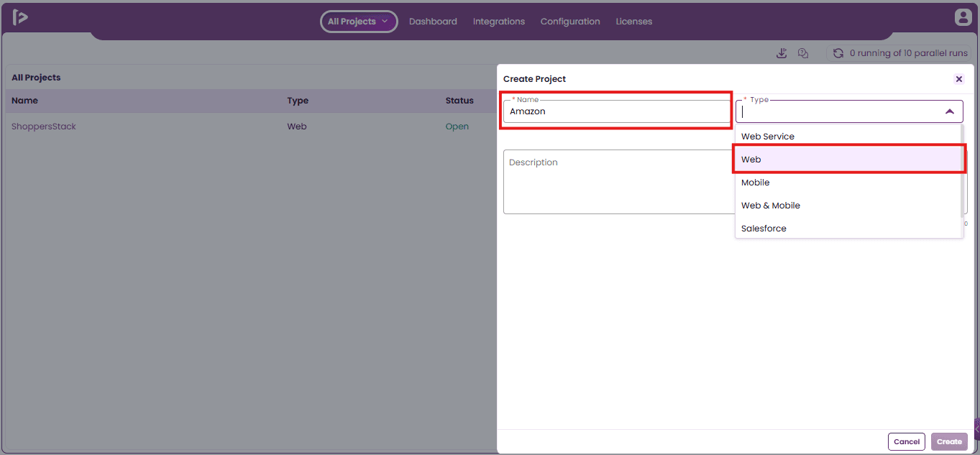
Task: Choose Salesforce as the project type
Action: 848,229
